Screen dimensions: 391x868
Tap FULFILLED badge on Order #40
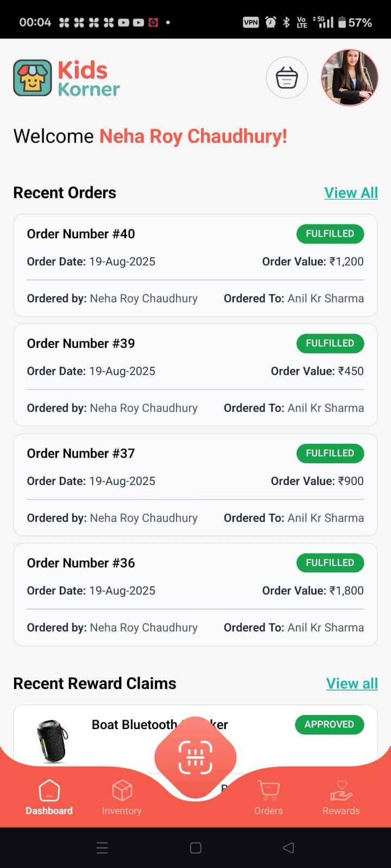(x=330, y=234)
